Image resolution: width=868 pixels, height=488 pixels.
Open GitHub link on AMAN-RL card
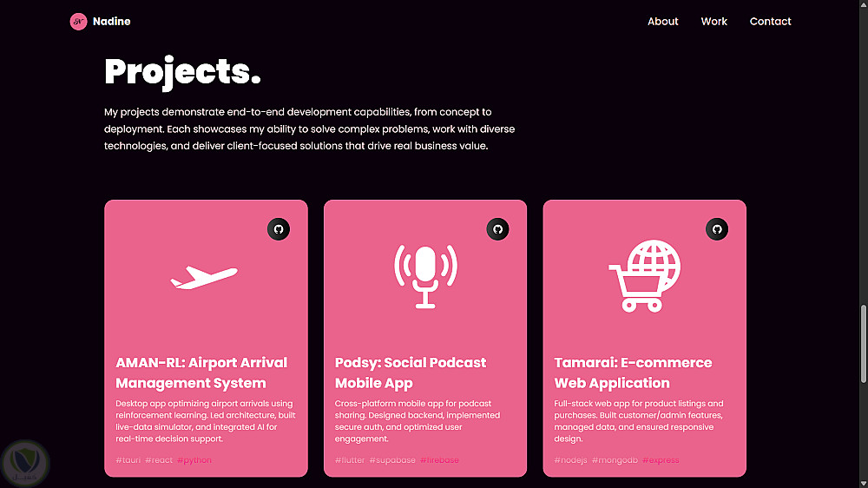pos(279,229)
